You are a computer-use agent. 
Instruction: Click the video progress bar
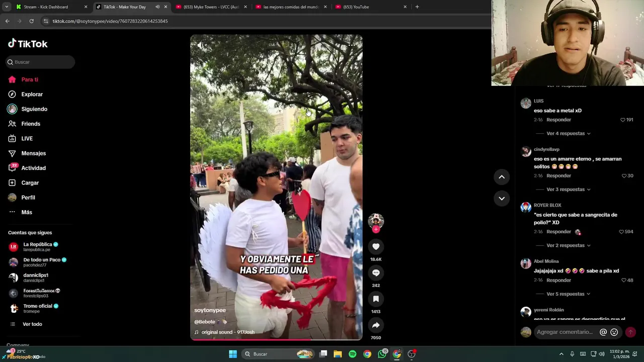pyautogui.click(x=276, y=339)
